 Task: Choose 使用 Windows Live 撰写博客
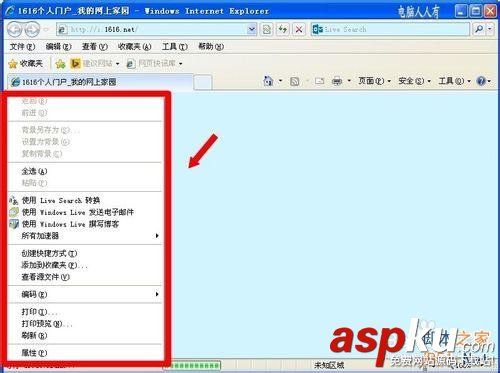point(85,224)
